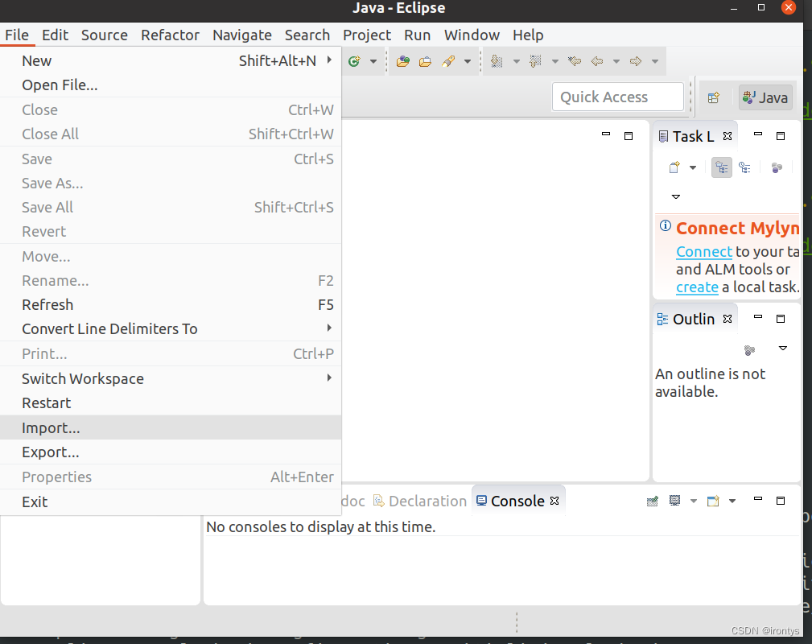The width and height of the screenshot is (812, 644).
Task: Open the Back navigation history dropdown
Action: [x=616, y=62]
